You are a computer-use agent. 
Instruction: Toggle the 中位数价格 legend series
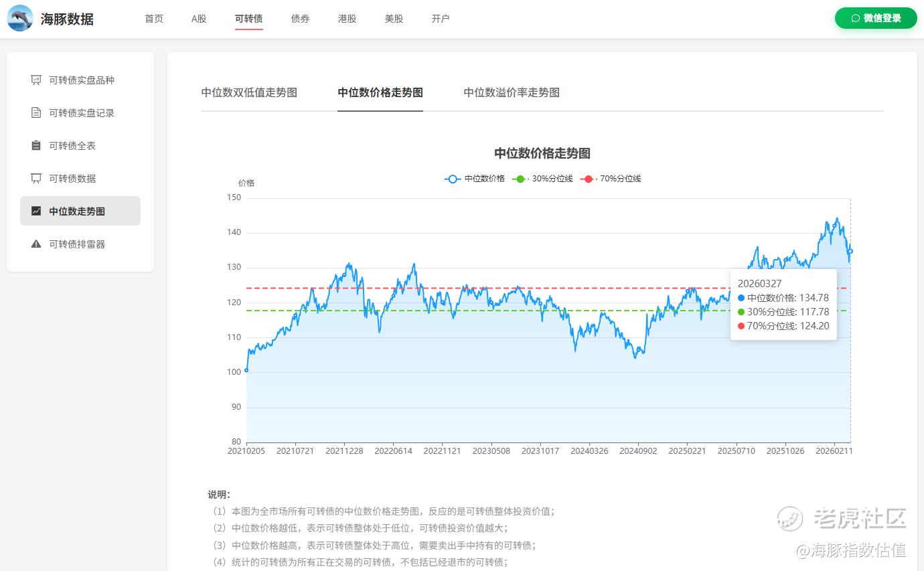(474, 179)
